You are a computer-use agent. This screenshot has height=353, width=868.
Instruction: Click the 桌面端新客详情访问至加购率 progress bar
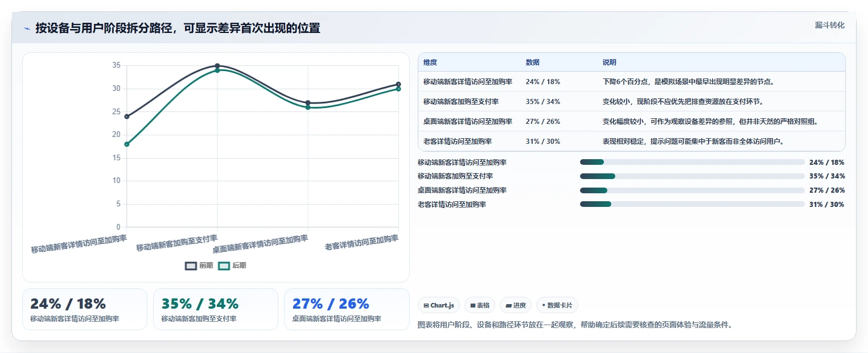(692, 190)
